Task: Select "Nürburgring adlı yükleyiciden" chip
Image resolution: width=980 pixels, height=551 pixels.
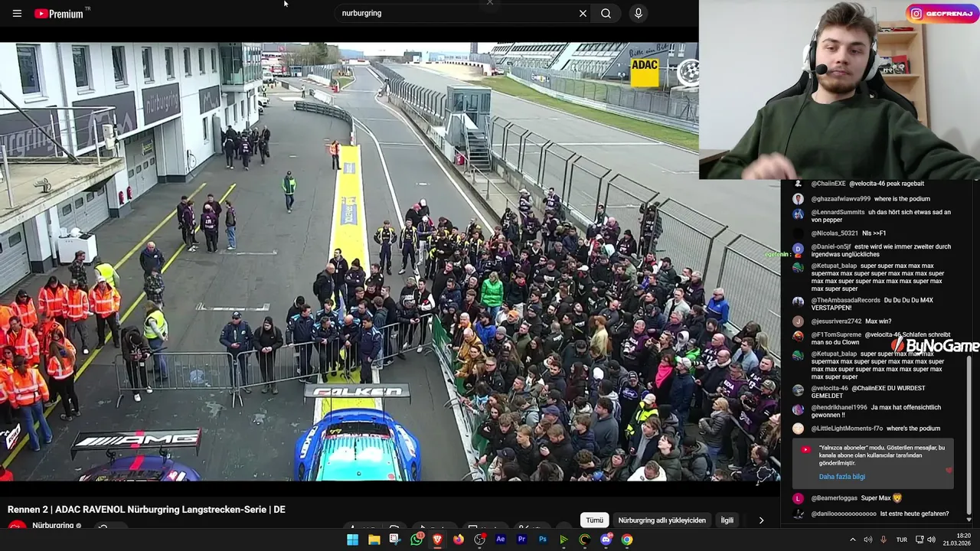Action: pyautogui.click(x=662, y=520)
